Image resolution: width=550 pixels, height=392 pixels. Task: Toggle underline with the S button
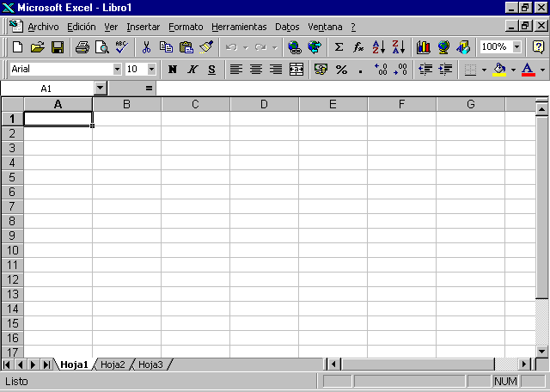coord(212,69)
